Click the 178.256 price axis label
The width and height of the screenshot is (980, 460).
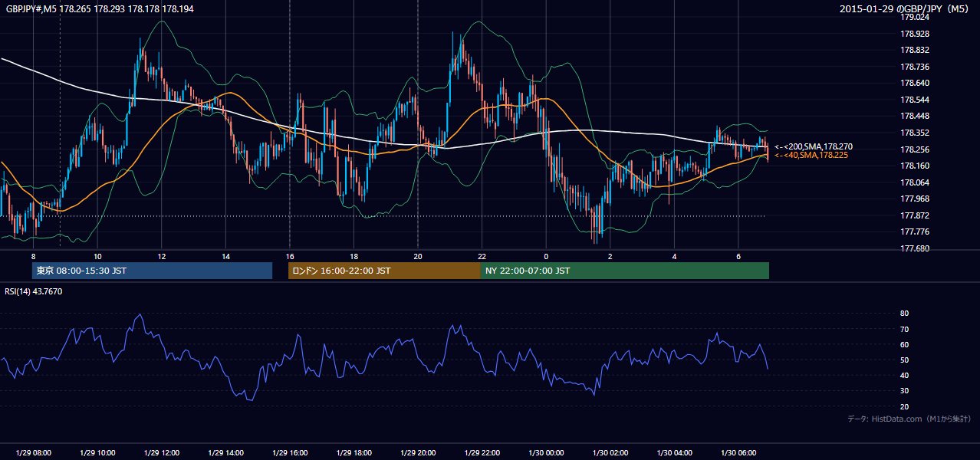tap(914, 149)
